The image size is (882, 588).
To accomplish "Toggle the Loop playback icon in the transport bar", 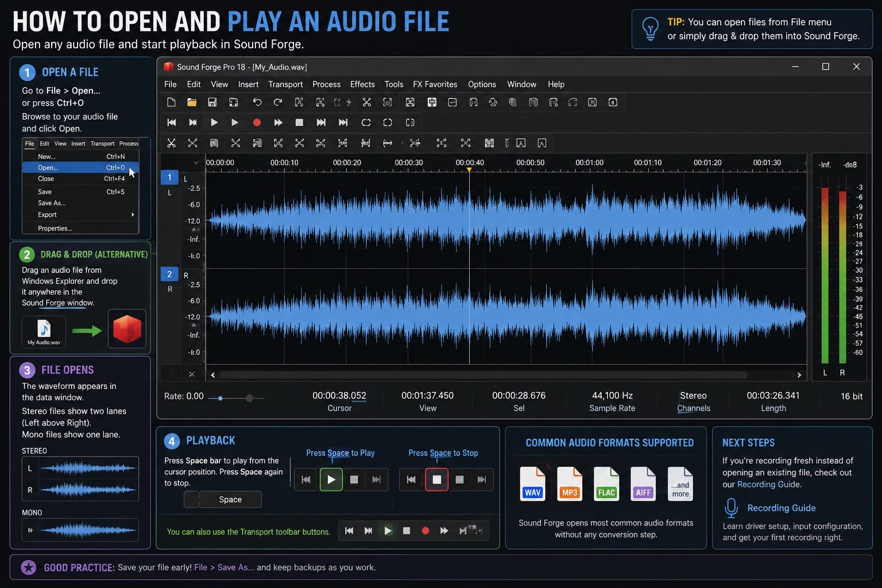I will pos(366,122).
